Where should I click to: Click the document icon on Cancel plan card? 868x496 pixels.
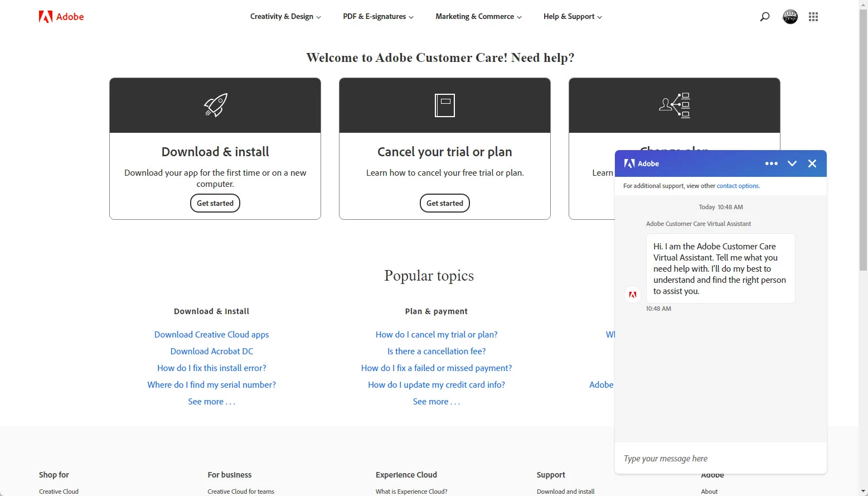tap(445, 105)
